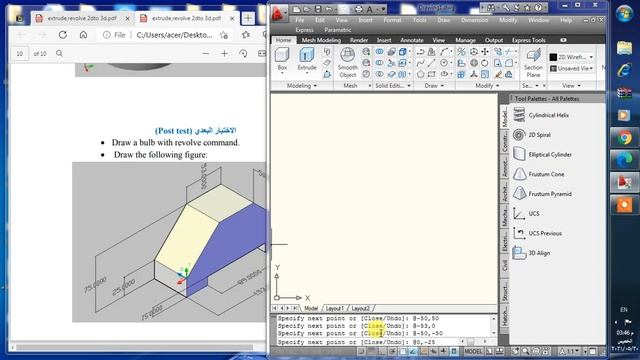This screenshot has height=360, width=640.
Task: Click the Frustum Pyramid palette tool
Action: pos(542,194)
